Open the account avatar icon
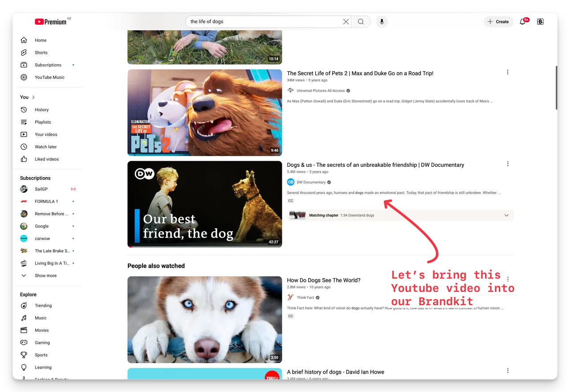 (540, 22)
